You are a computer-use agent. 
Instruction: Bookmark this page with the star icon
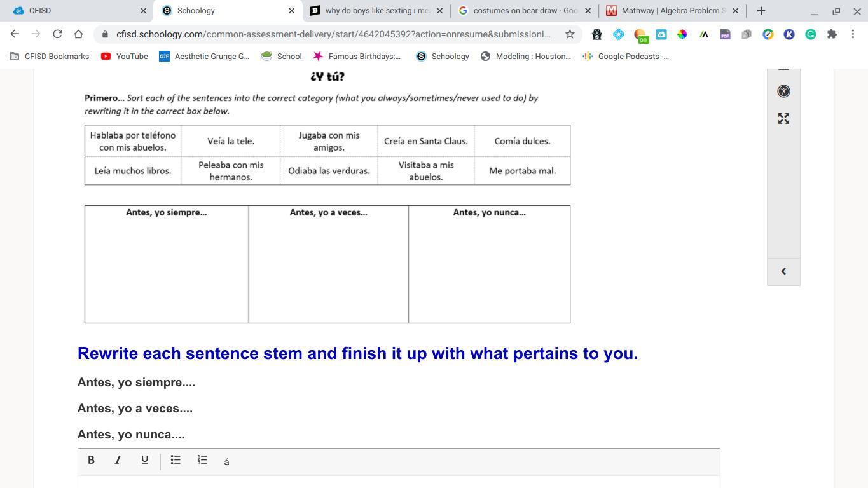(x=570, y=34)
